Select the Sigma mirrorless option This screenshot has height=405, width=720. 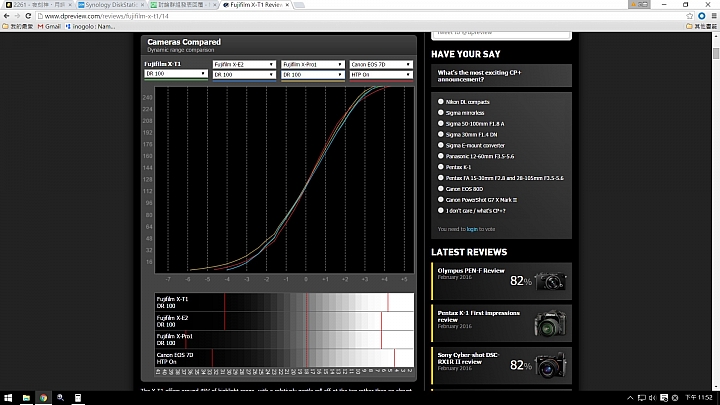(x=441, y=112)
